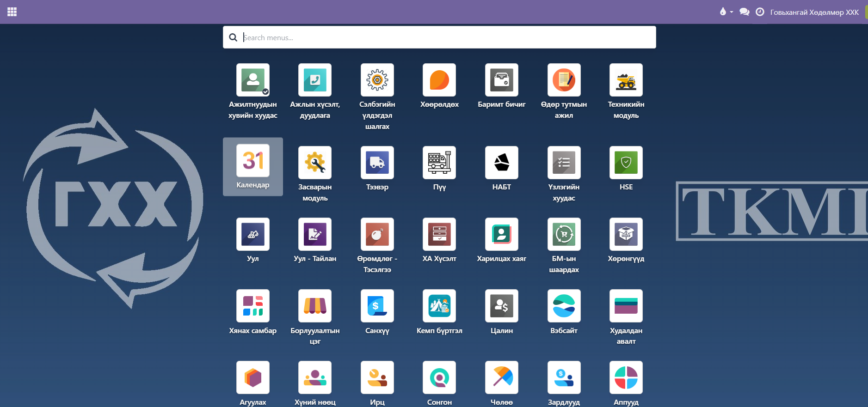Open Өдөр тутмын ажил app
The height and width of the screenshot is (407, 868).
pos(564,80)
